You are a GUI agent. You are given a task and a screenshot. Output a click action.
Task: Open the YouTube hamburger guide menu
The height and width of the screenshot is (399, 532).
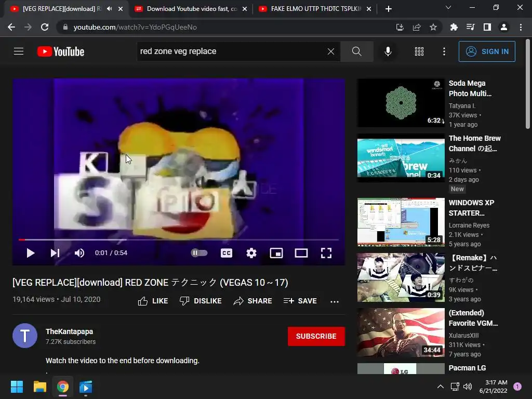[x=19, y=51]
